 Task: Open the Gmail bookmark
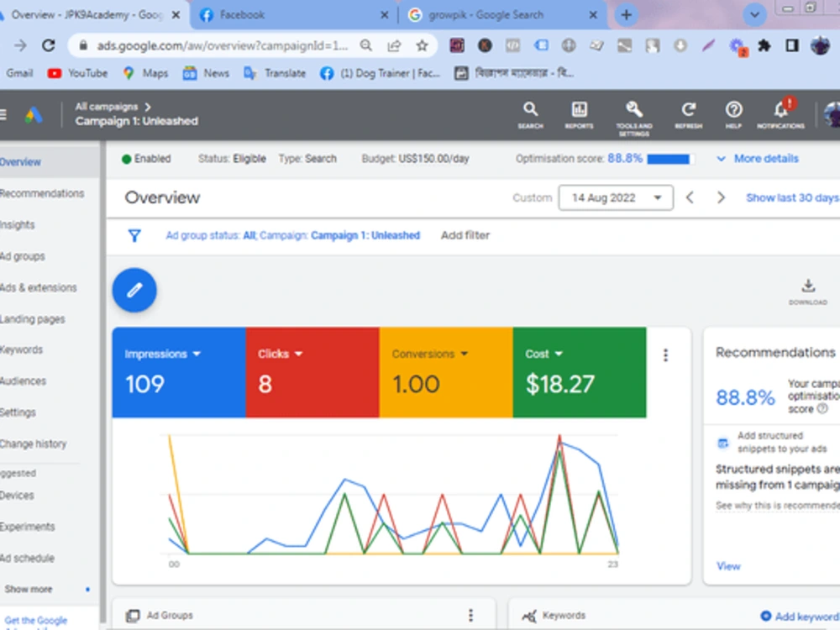point(19,73)
